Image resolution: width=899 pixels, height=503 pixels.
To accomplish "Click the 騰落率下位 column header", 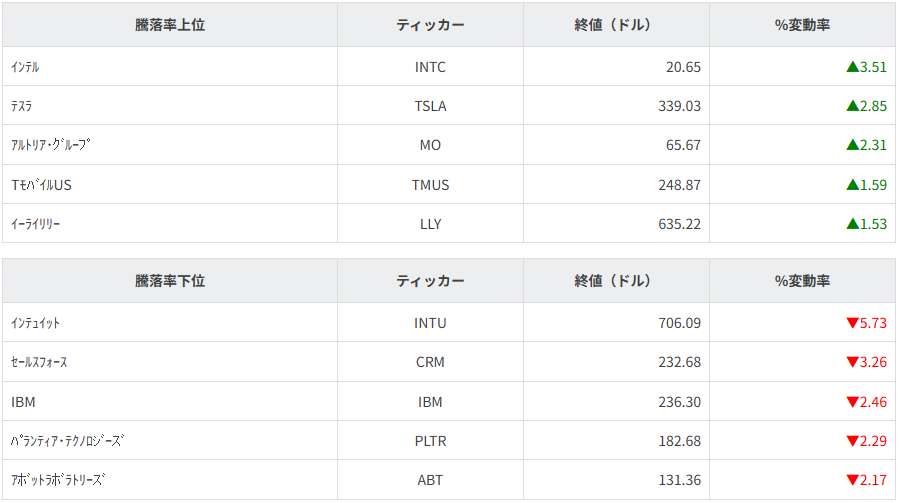I will [170, 281].
